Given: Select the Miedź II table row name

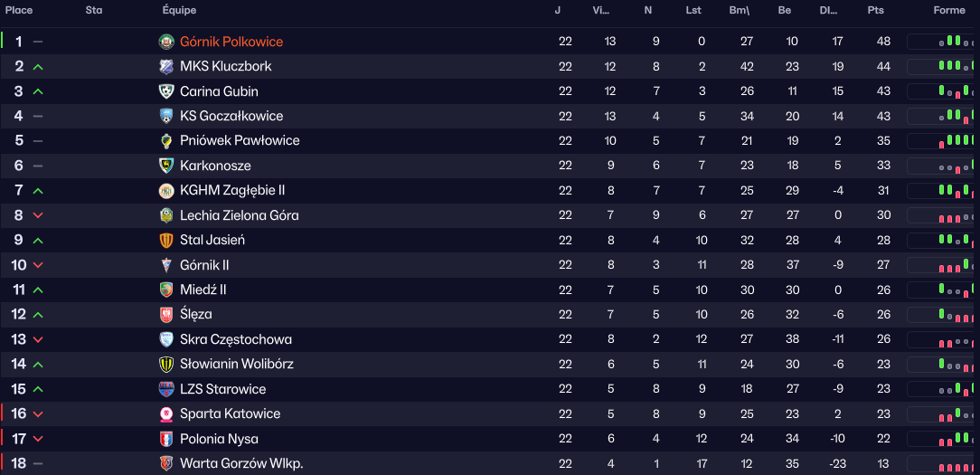Looking at the screenshot, I should point(203,290).
